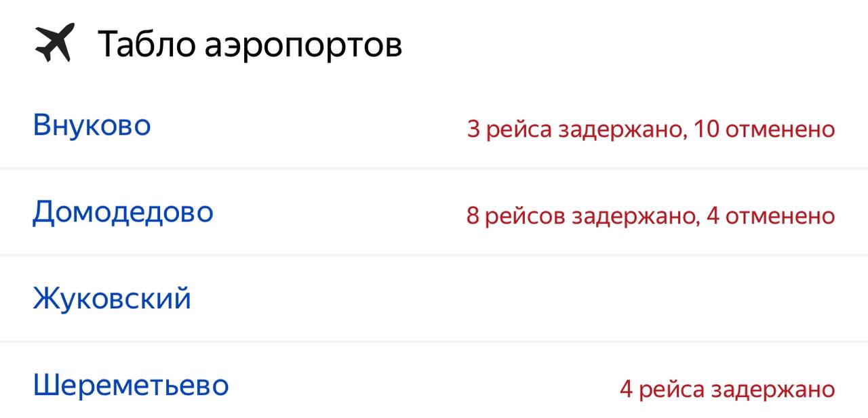
Task: Click blank space in the Домодедово row
Action: [339, 213]
